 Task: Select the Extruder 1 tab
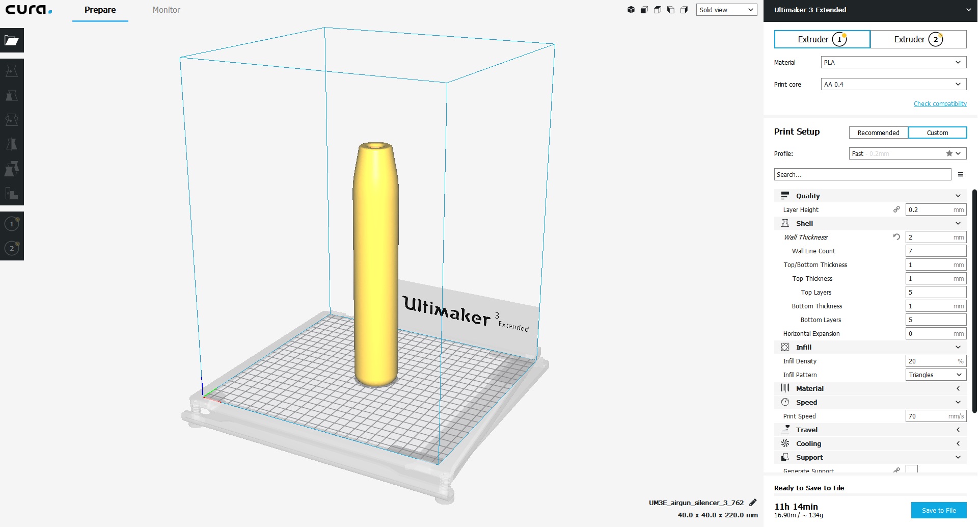pos(822,39)
